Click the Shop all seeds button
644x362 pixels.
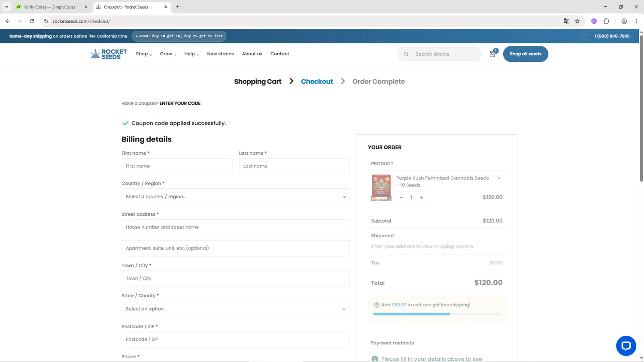tap(526, 54)
